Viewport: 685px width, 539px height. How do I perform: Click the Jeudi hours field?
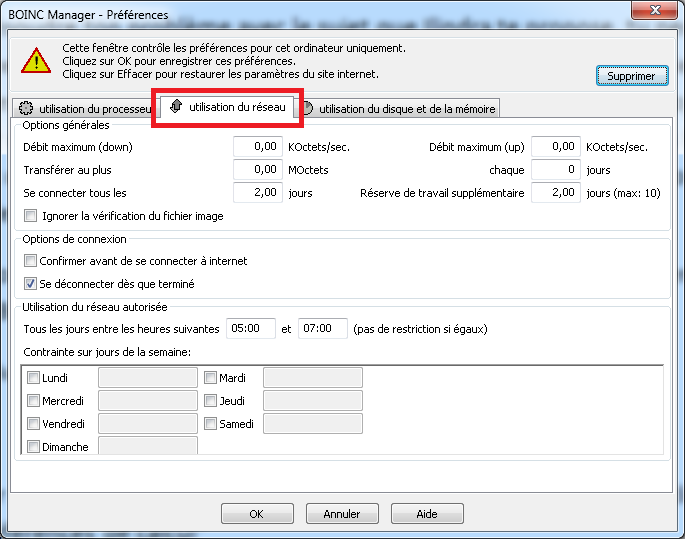coord(313,401)
